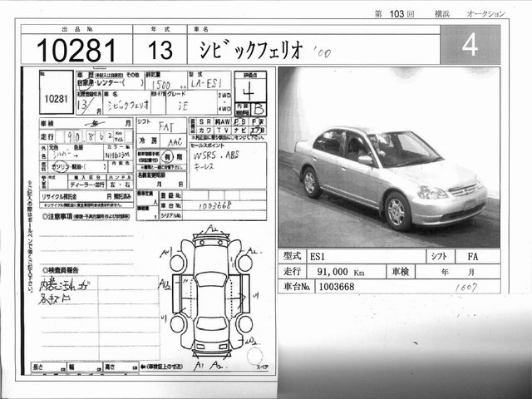Select the TV equipment option
Viewport: 532px width, 399px height.
[x=222, y=131]
